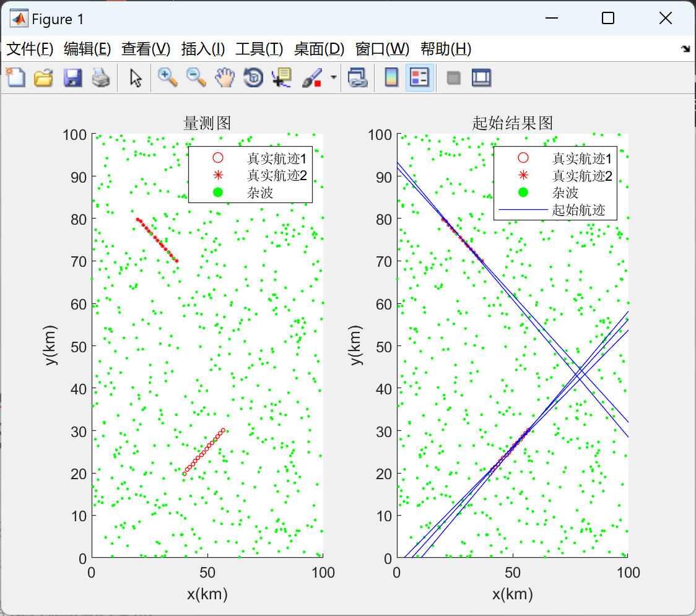Open plot tools and dock the figure
The image size is (696, 616).
pos(482,77)
